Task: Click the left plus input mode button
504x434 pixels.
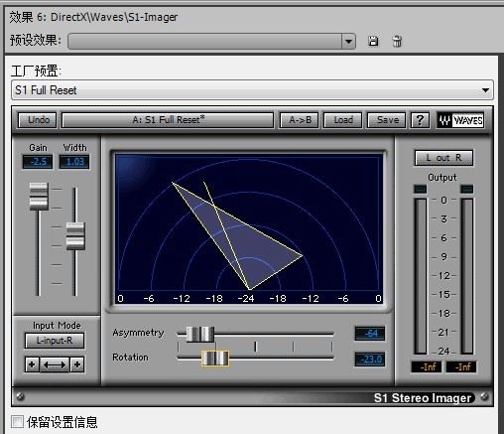Action: coord(32,364)
